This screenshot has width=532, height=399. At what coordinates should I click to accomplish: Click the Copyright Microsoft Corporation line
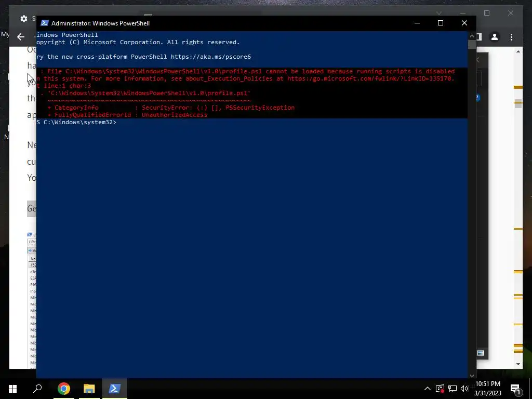click(138, 42)
